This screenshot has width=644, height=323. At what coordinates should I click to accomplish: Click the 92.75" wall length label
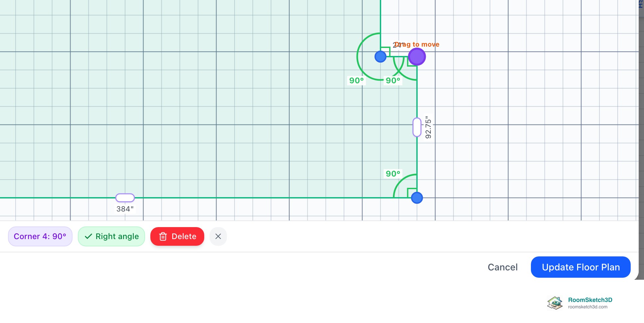click(428, 127)
